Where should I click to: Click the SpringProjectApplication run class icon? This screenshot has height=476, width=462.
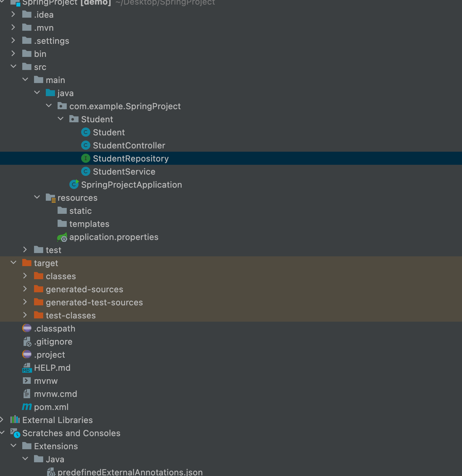[74, 184]
